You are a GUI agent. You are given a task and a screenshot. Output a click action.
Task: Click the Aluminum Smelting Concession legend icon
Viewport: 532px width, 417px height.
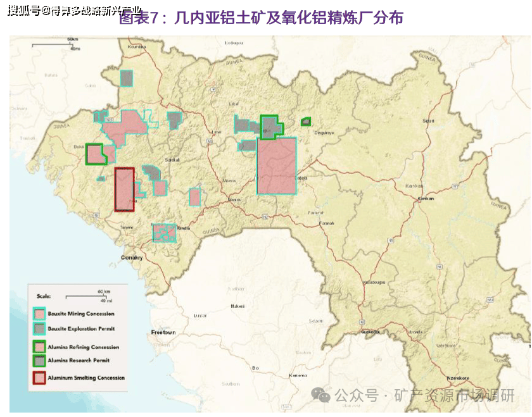click(x=39, y=378)
